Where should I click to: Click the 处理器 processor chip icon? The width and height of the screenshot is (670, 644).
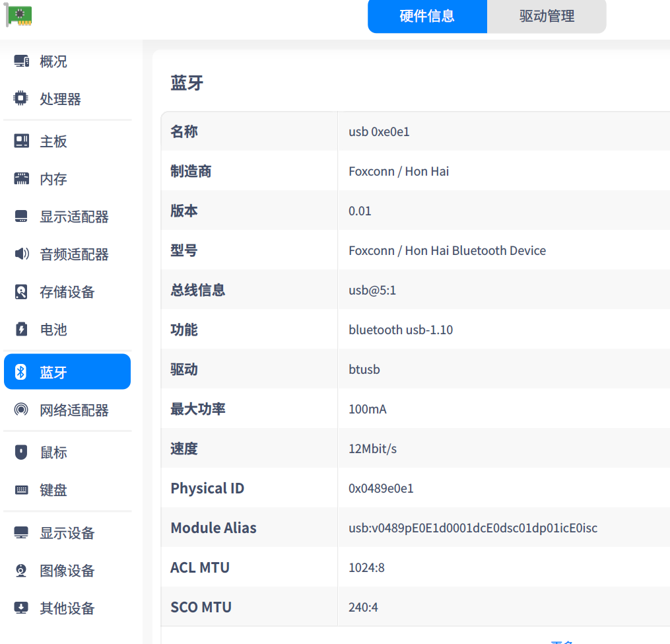(x=21, y=98)
